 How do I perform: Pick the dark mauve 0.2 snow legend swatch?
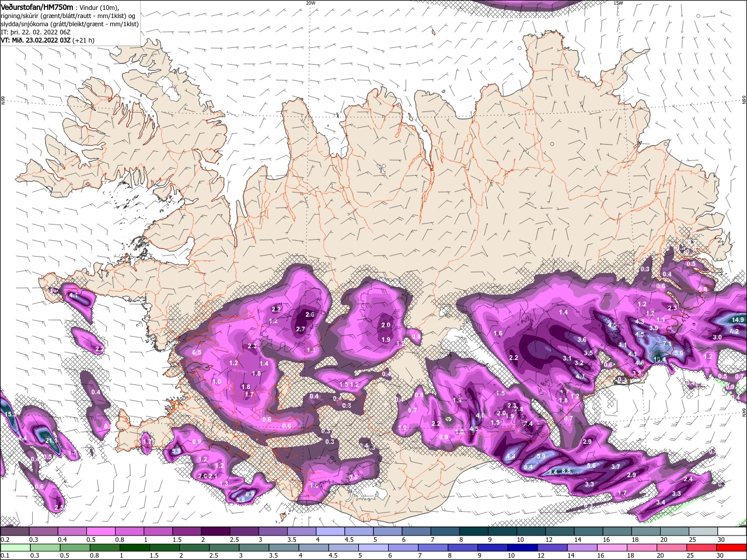(x=15, y=531)
